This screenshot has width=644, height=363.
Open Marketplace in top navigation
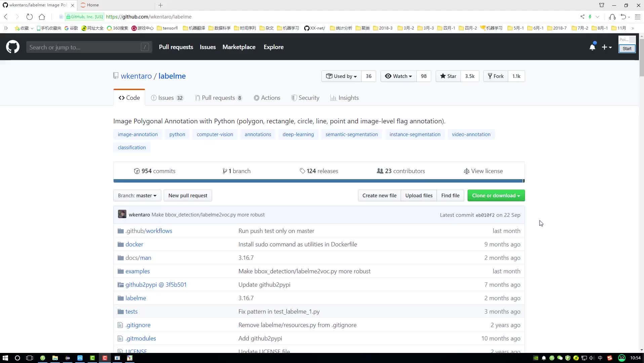[x=239, y=47]
